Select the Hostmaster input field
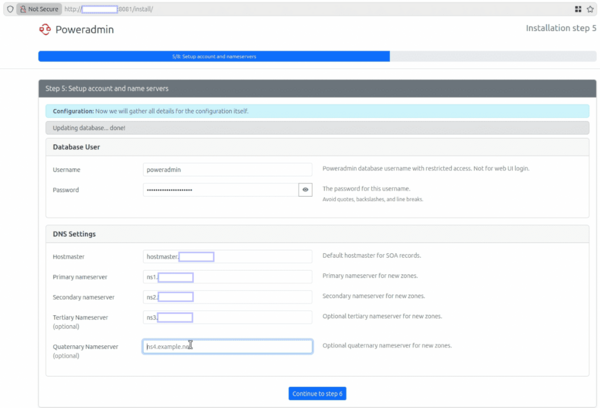The width and height of the screenshot is (600, 408). (x=228, y=256)
